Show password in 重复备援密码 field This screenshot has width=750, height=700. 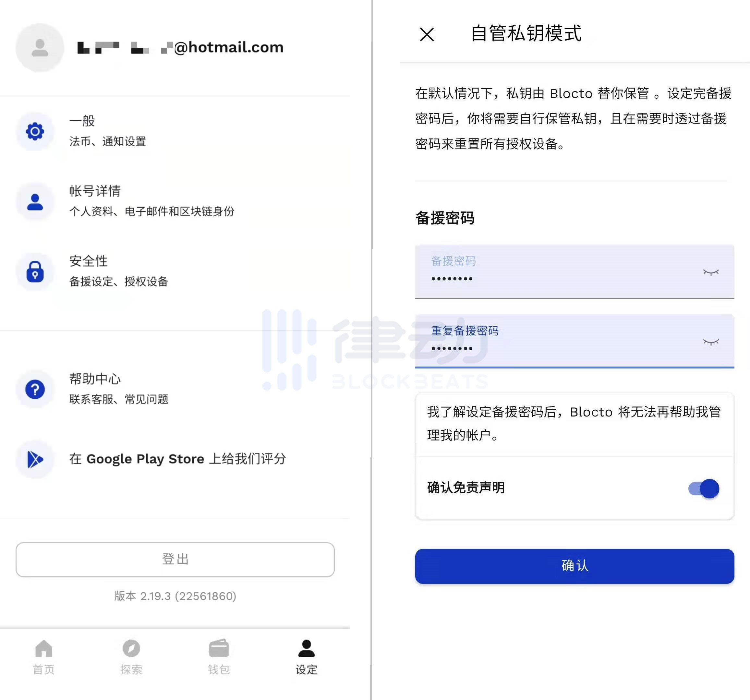711,342
